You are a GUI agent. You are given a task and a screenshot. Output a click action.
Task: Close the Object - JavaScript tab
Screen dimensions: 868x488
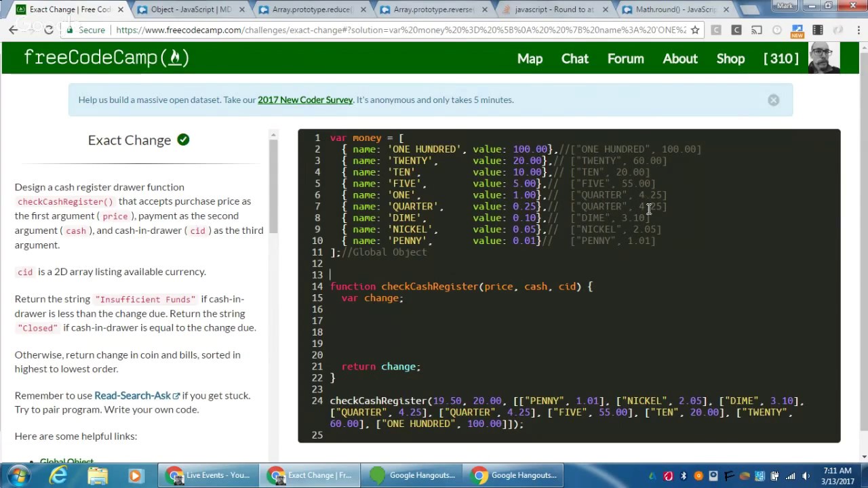coord(241,9)
